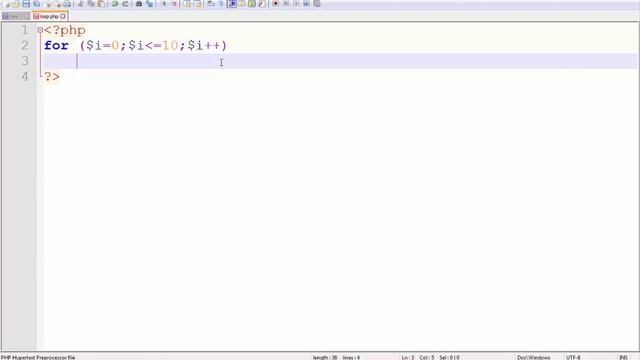Click the Zoom Out toolbar icon

[173, 4]
